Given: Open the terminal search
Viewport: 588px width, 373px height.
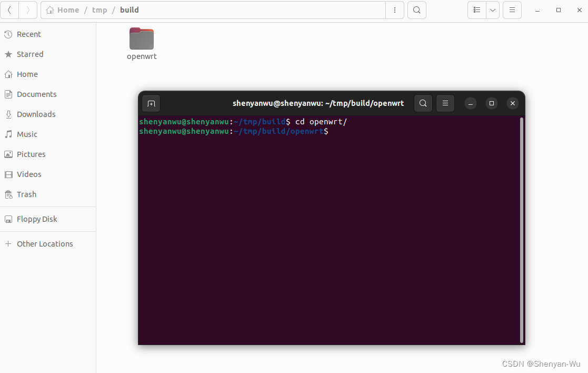Looking at the screenshot, I should point(423,103).
